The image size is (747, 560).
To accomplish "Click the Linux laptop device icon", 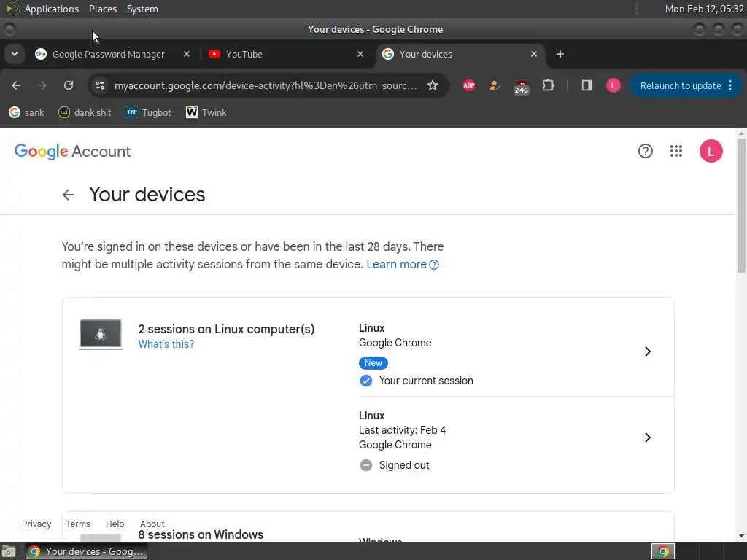I will tap(101, 334).
